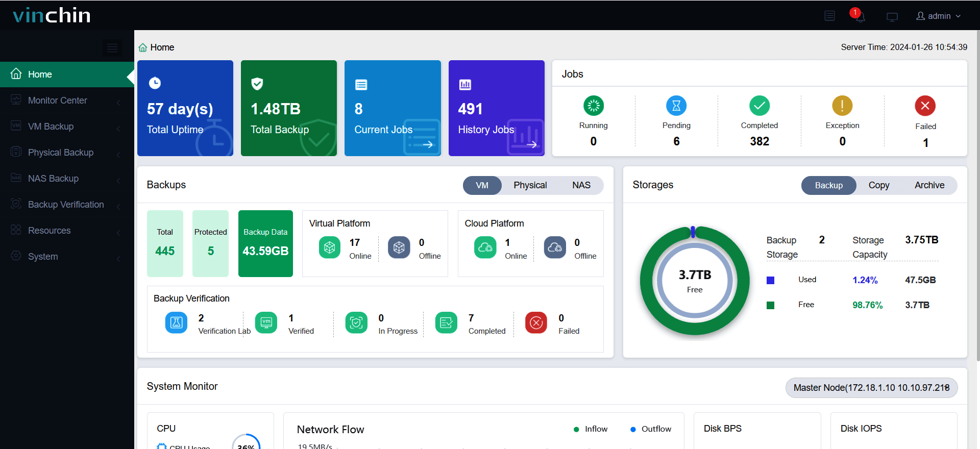This screenshot has height=449, width=980.
Task: Open Backup Verification menu item
Action: [x=67, y=205]
